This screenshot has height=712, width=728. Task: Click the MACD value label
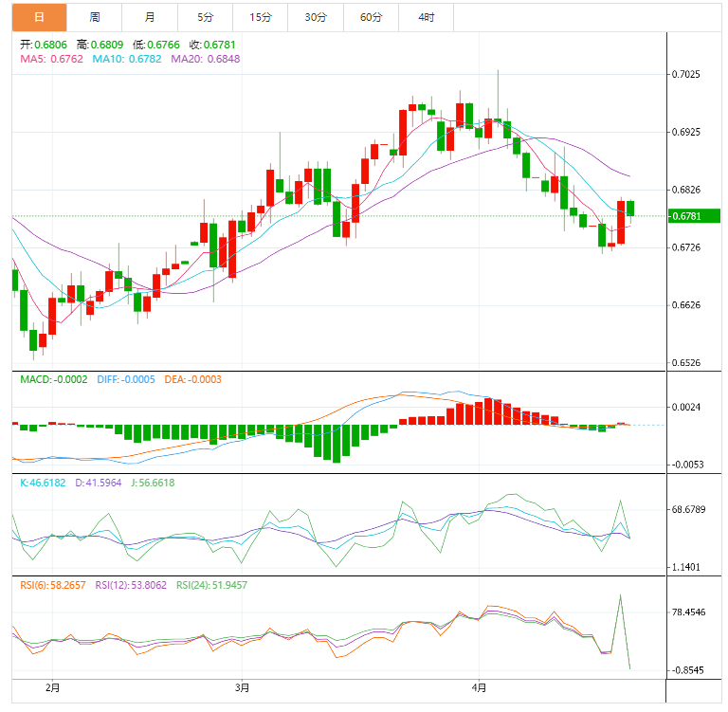tap(54, 379)
